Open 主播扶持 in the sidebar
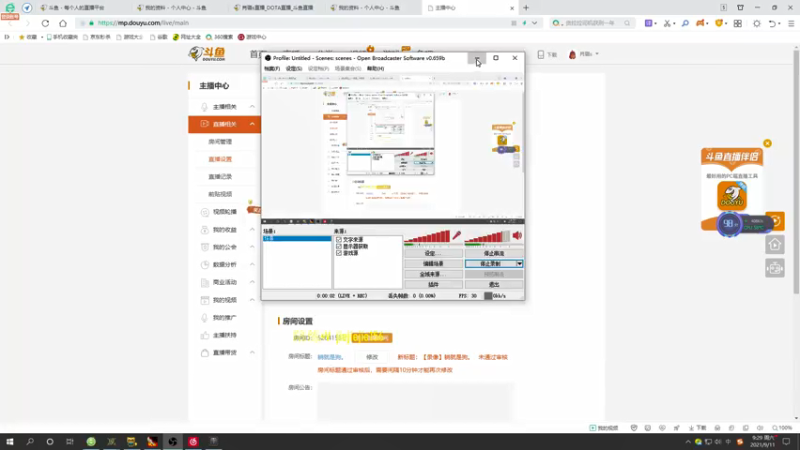The image size is (800, 450). pyautogui.click(x=224, y=335)
